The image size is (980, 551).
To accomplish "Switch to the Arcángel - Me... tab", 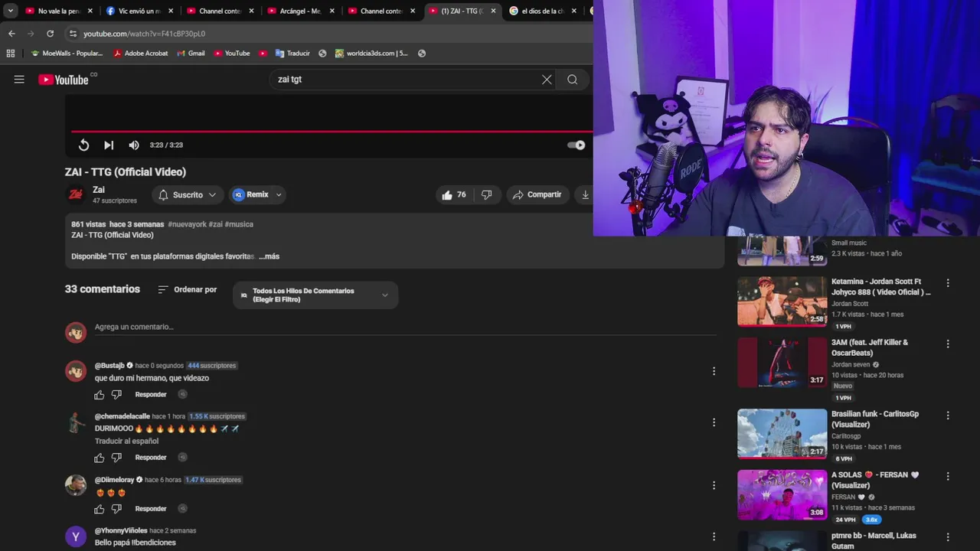I will pyautogui.click(x=300, y=11).
